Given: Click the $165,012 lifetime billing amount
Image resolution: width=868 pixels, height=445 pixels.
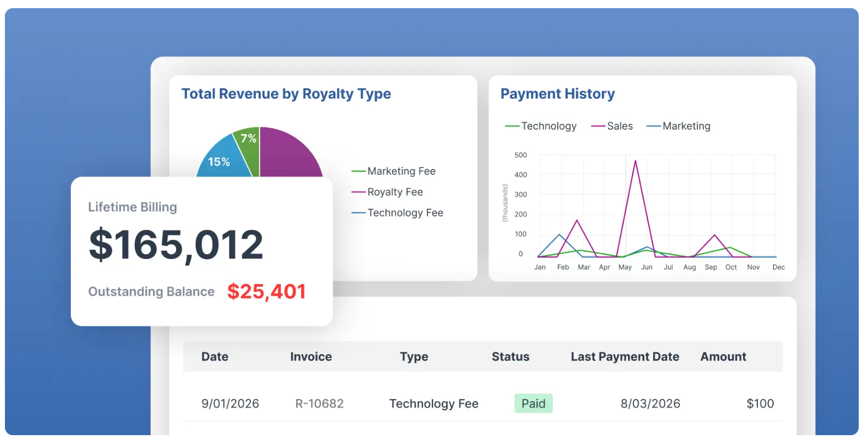Looking at the screenshot, I should point(176,245).
